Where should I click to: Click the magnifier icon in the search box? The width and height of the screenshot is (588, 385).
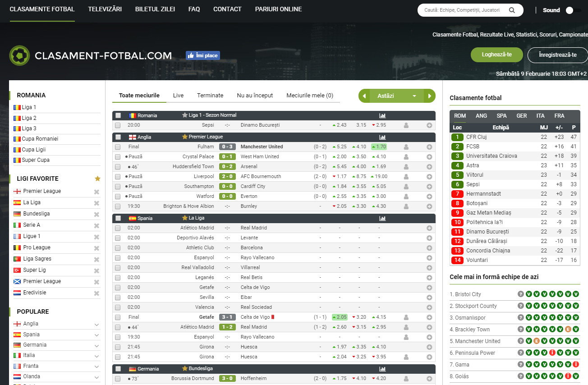coord(512,10)
